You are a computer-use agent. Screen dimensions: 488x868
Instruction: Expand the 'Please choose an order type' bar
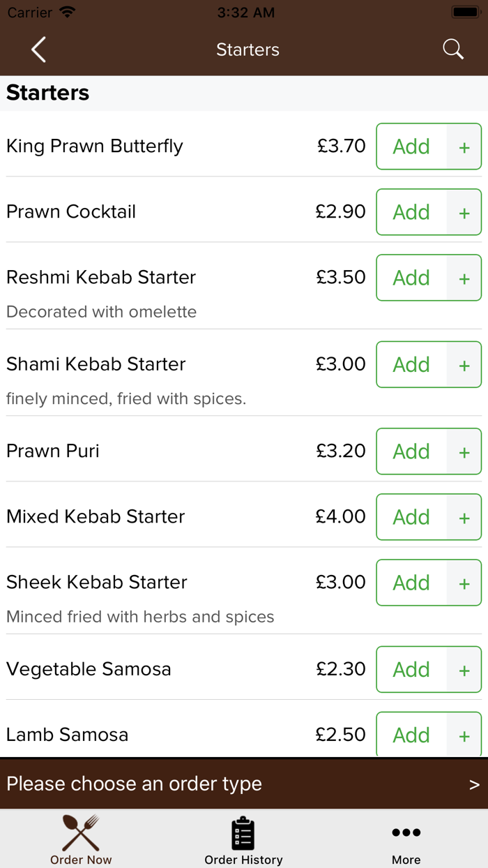(244, 784)
